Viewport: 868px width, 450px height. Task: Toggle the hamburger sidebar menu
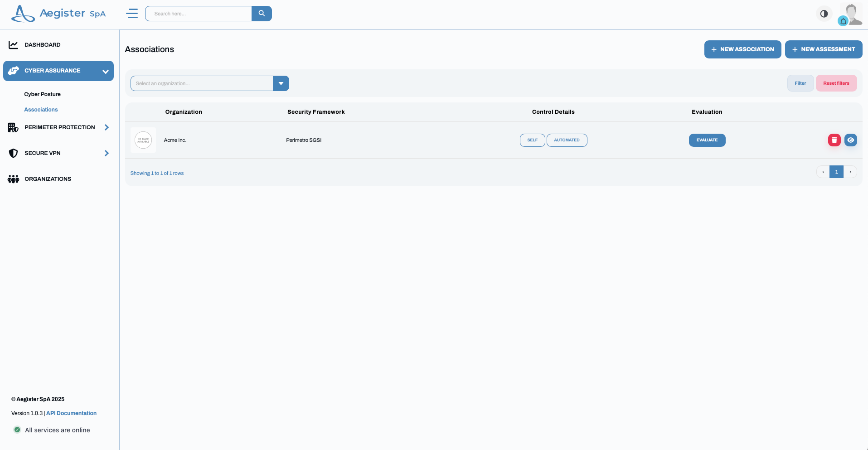tap(132, 14)
